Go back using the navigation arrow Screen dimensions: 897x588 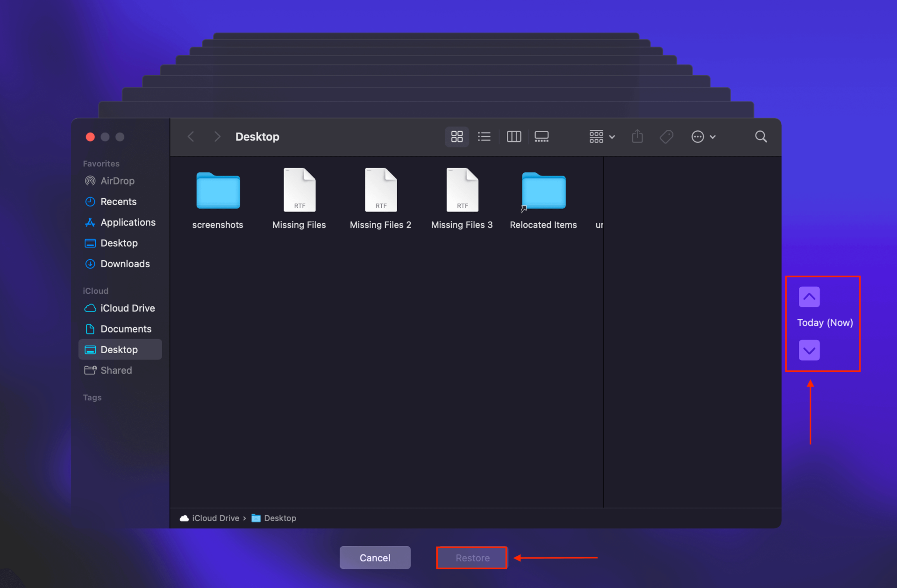(x=191, y=136)
